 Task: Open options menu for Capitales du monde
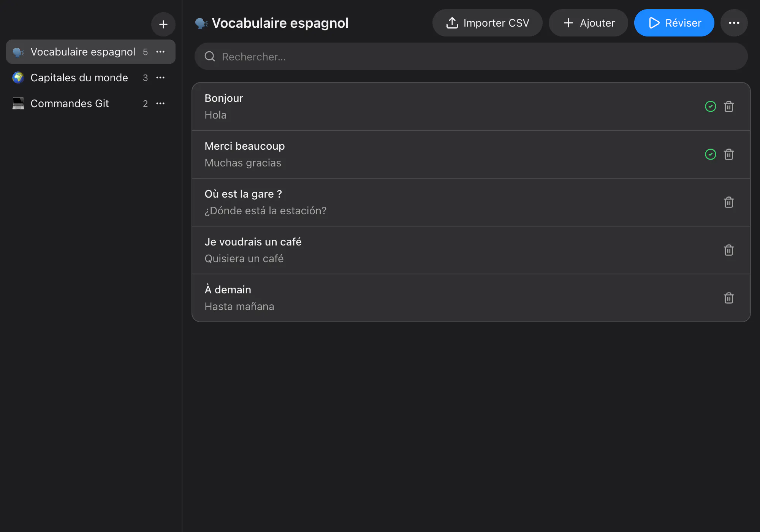(160, 78)
